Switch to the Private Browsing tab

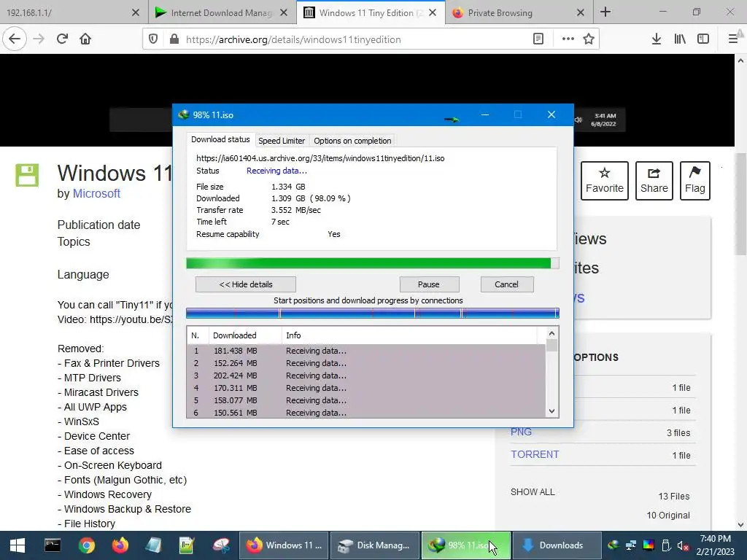point(510,12)
